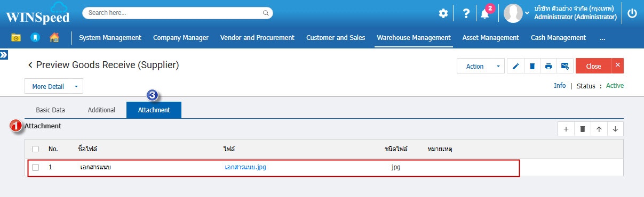Screen dimensions: 644x197
Task: Move attachment down with arrow icon
Action: pos(615,129)
